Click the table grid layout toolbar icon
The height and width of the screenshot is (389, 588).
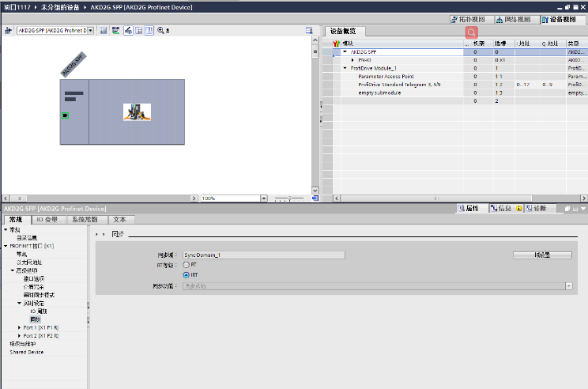pos(139,30)
